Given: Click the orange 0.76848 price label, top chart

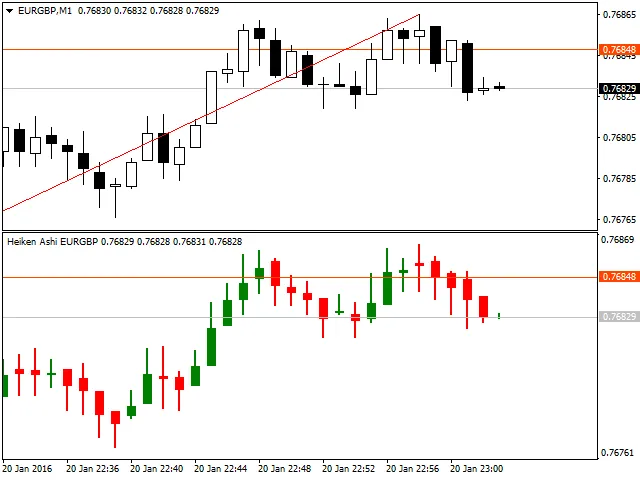Looking at the screenshot, I should point(619,49).
